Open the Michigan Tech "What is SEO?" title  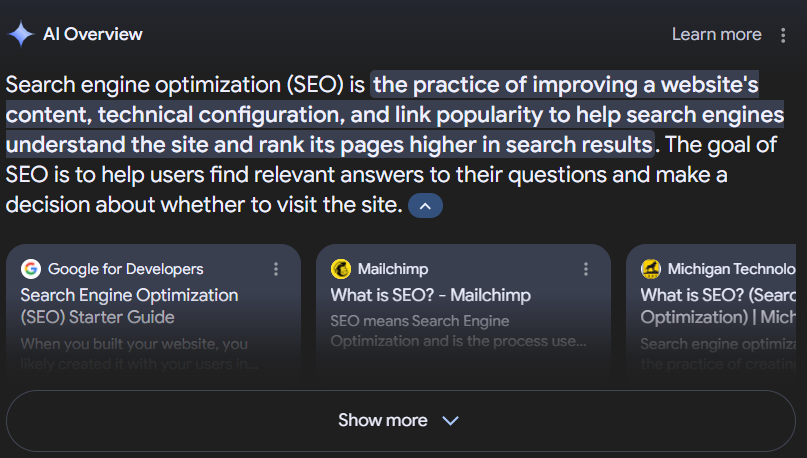[722, 306]
